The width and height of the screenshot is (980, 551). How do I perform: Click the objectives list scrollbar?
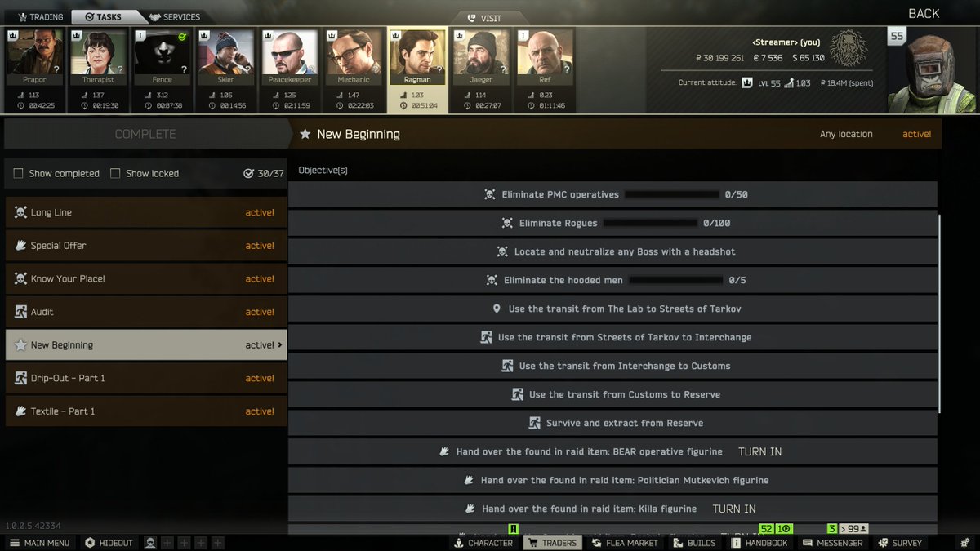[x=940, y=314]
